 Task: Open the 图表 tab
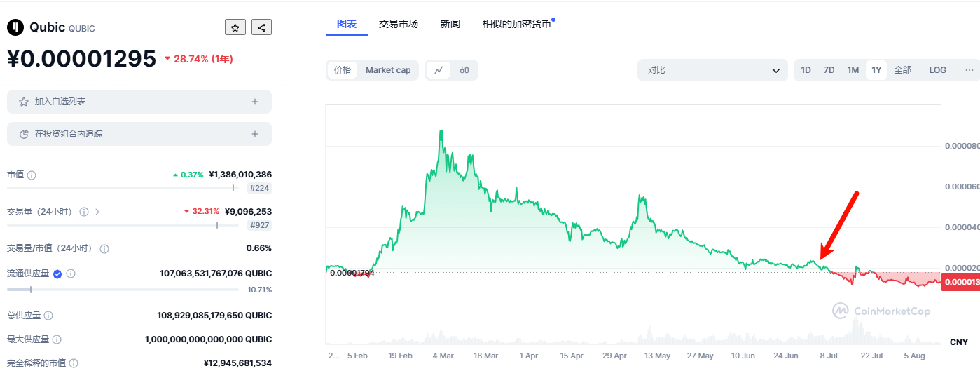(x=347, y=24)
